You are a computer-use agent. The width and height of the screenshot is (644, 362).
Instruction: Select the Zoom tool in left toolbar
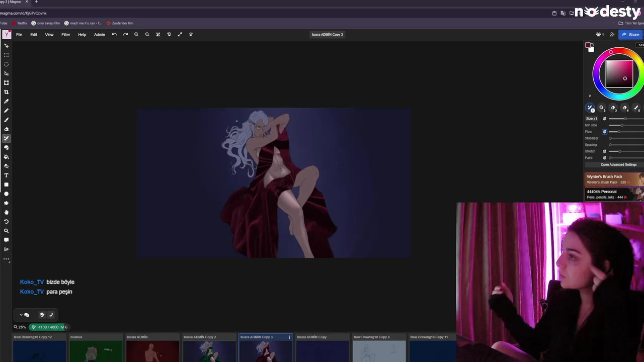7,231
